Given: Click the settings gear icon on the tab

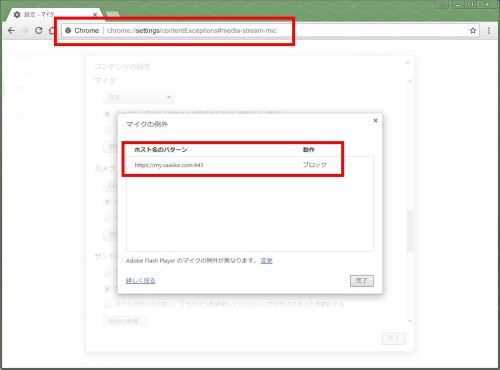Looking at the screenshot, I should [17, 15].
